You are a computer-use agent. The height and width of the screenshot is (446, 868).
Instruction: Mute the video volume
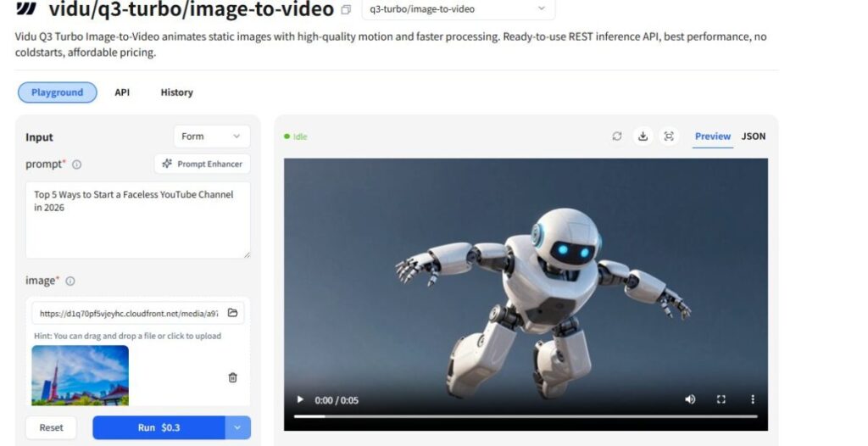[690, 399]
